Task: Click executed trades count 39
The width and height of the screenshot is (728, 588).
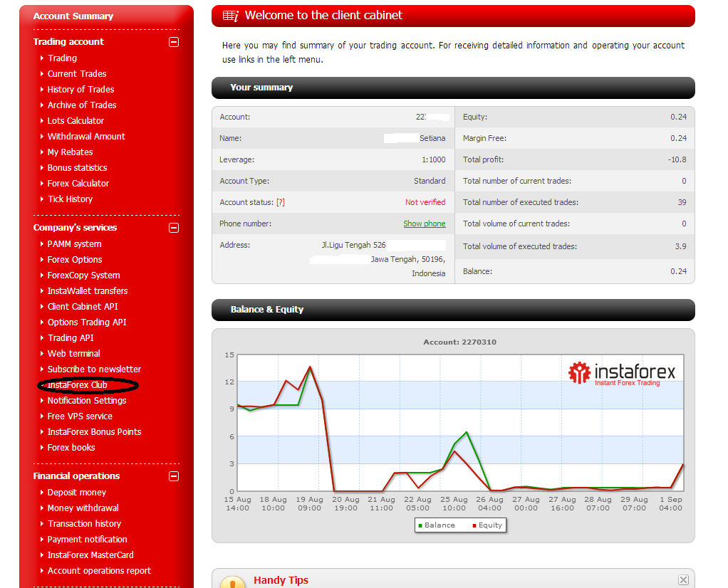Action: [682, 202]
